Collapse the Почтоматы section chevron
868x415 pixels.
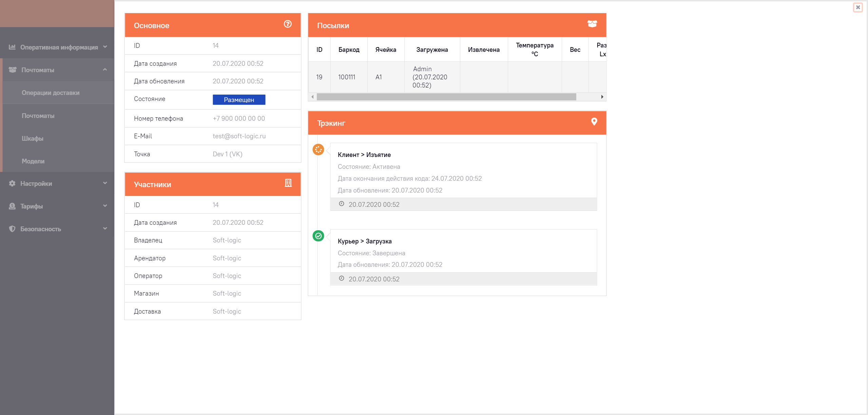click(105, 70)
